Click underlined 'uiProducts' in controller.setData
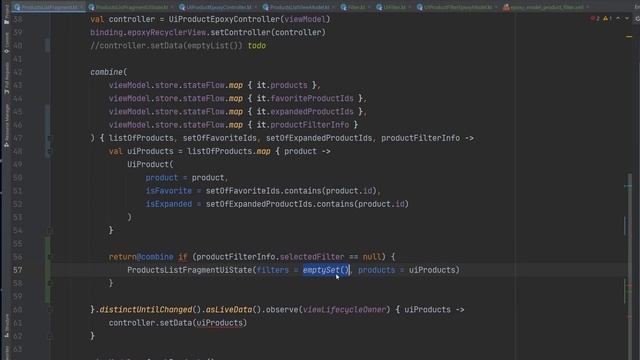640x360 pixels. tap(220, 323)
